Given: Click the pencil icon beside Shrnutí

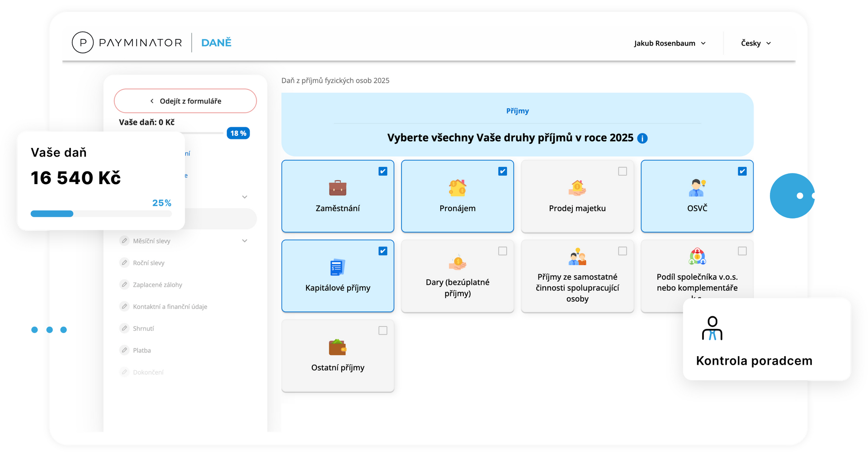Looking at the screenshot, I should coord(124,328).
